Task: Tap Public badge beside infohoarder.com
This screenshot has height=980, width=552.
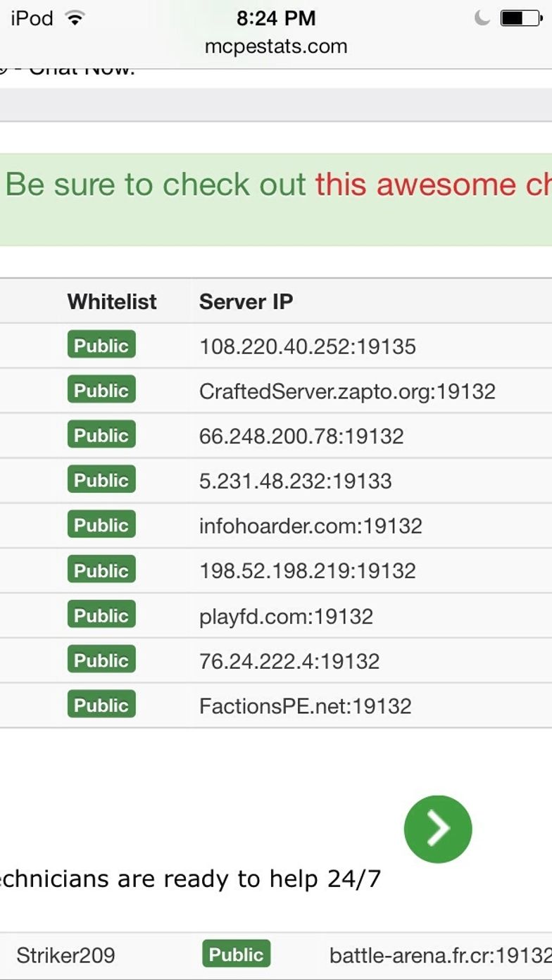Action: click(101, 524)
